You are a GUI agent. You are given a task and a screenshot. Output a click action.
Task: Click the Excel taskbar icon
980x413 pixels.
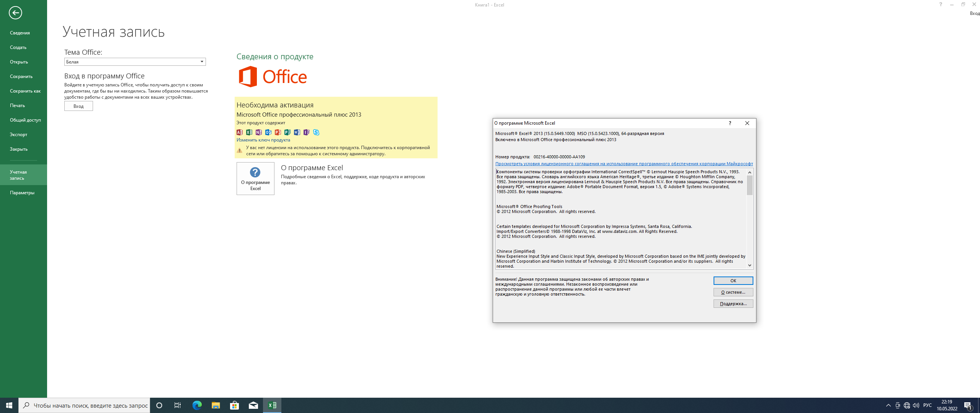point(272,405)
